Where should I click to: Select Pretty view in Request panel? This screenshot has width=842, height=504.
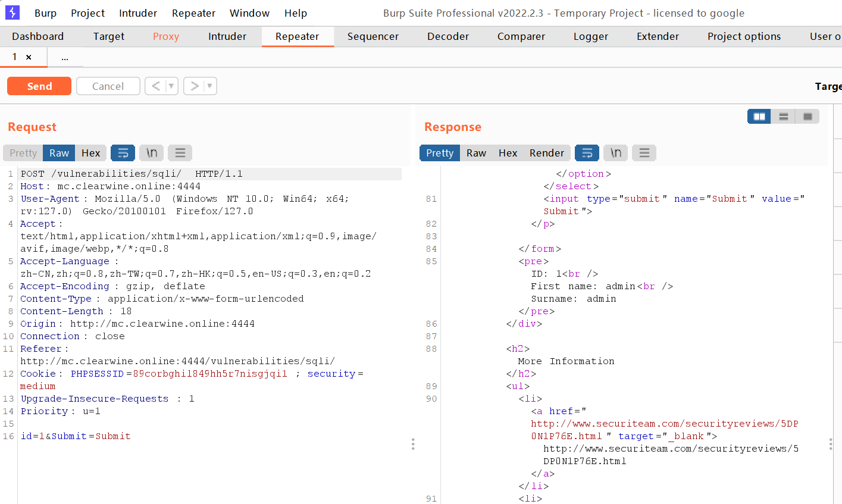tap(23, 153)
